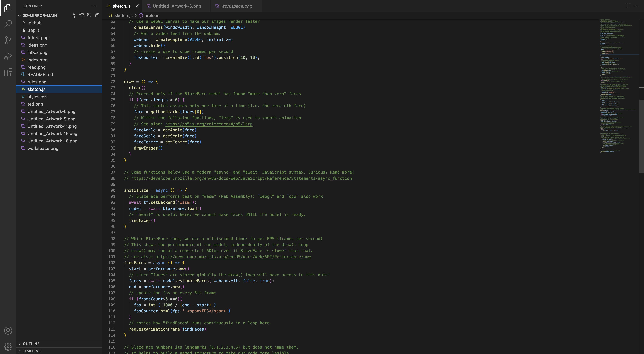Open index.html from the file list

click(x=38, y=60)
